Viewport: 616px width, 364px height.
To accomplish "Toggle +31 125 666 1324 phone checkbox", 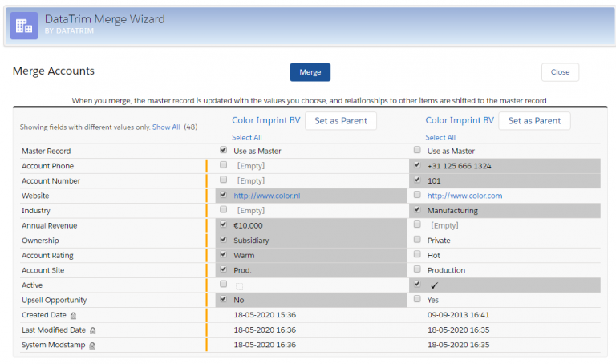I will 417,164.
